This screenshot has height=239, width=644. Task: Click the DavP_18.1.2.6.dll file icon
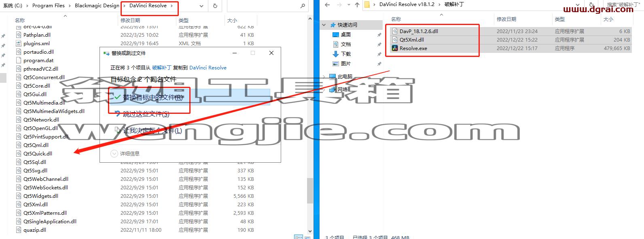tap(395, 31)
